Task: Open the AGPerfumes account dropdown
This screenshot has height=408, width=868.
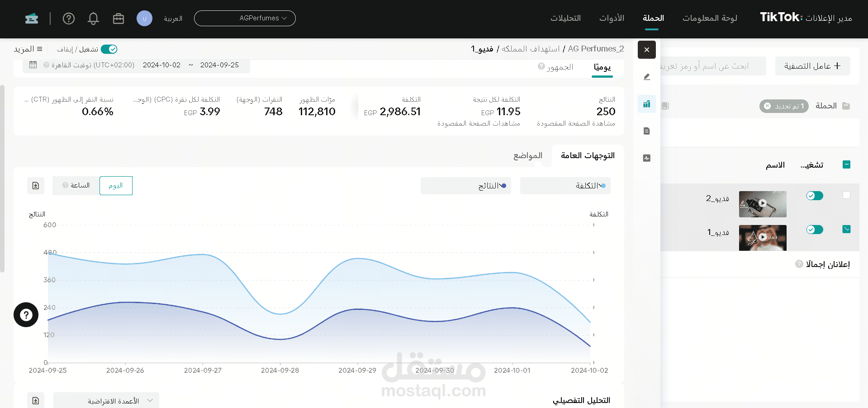Action: (245, 19)
